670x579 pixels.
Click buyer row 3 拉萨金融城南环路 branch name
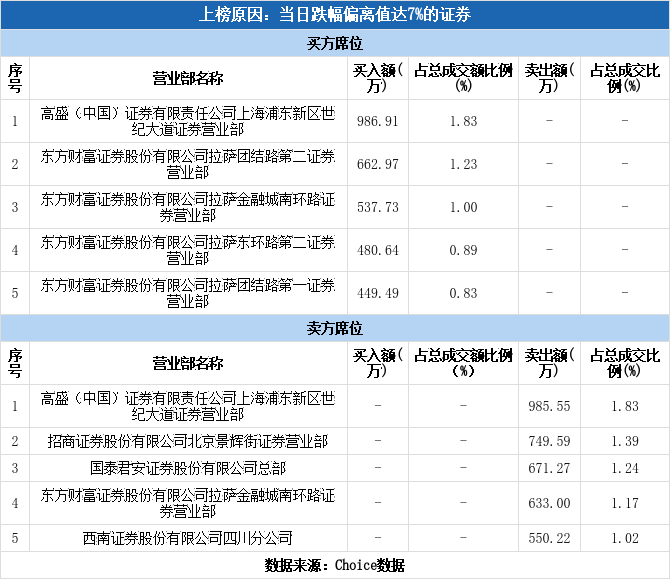click(188, 207)
